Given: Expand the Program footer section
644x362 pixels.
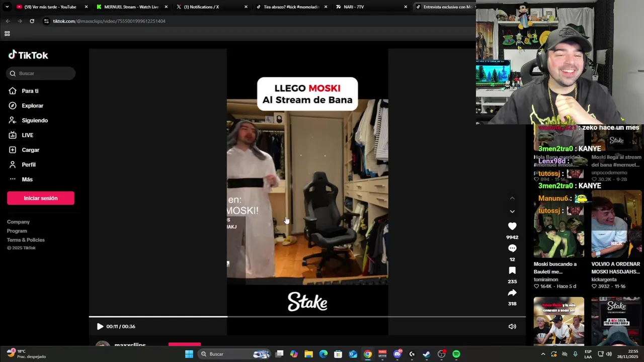Looking at the screenshot, I should click(x=17, y=231).
